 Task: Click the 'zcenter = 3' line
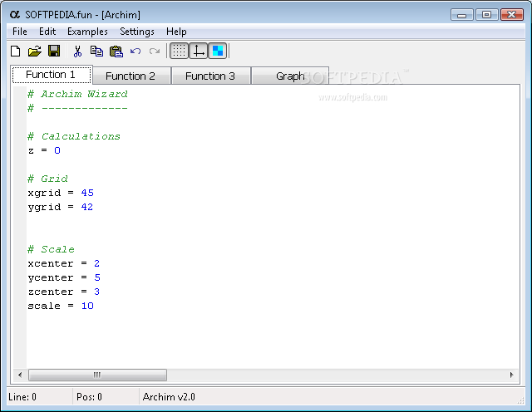64,292
